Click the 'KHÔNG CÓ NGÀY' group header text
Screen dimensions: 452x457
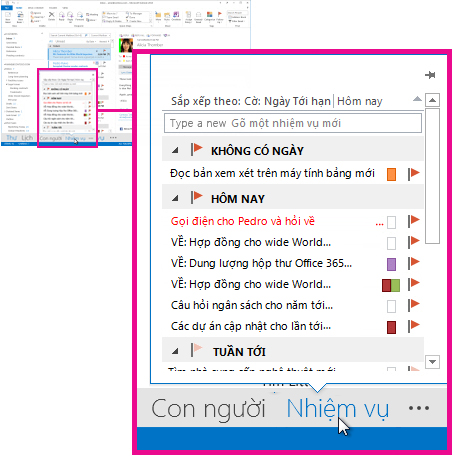point(257,151)
